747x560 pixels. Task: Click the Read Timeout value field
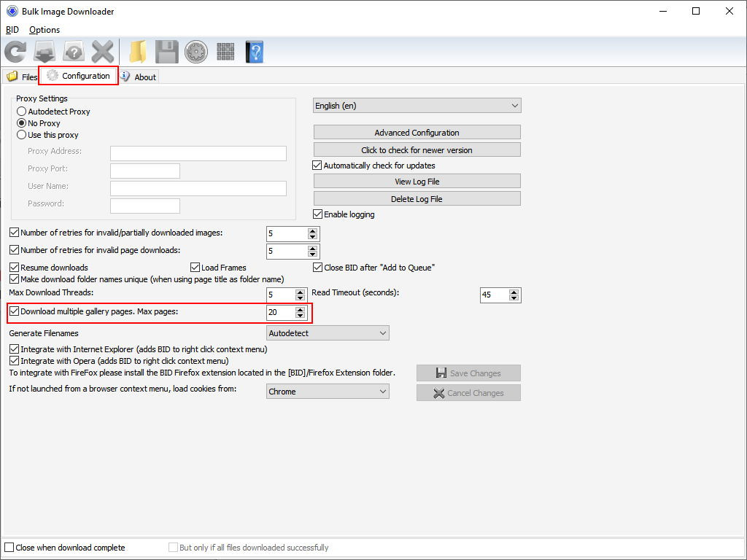(495, 295)
